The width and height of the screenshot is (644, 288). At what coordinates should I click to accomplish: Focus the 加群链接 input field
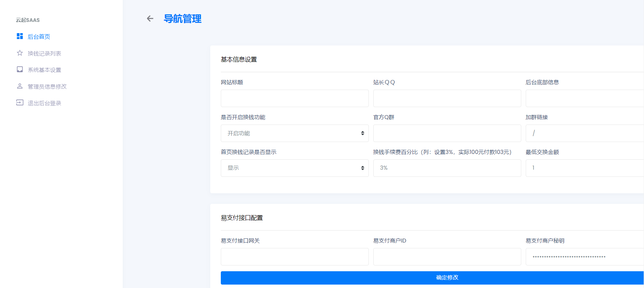coord(585,133)
